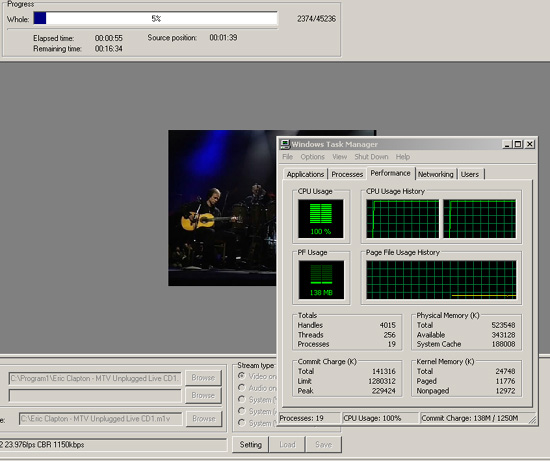This screenshot has width=550, height=461.
Task: Click the Available memory value 343128
Action: pos(503,335)
